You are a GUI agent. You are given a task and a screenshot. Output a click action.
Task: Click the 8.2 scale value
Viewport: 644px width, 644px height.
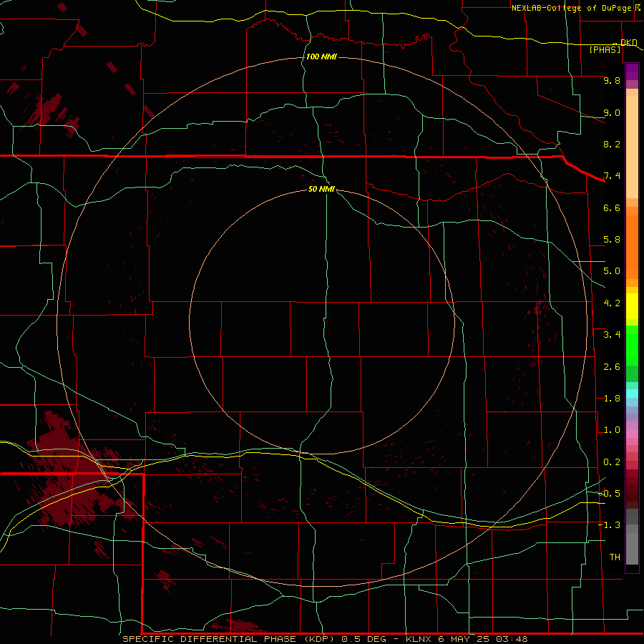tap(612, 144)
